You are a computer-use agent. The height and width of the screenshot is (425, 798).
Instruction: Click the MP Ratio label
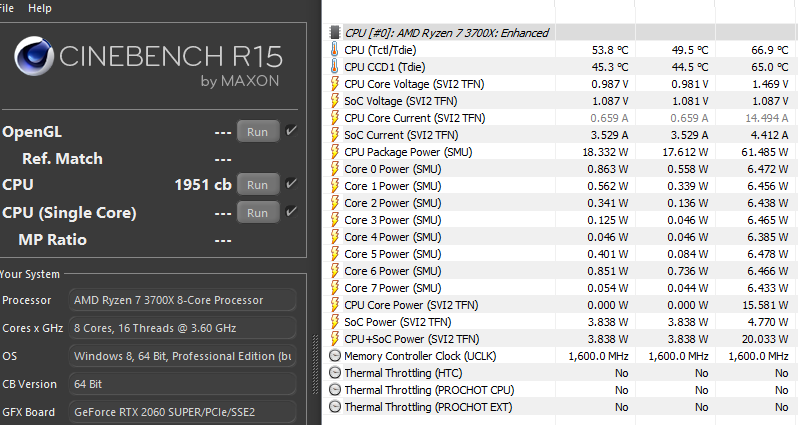52,240
